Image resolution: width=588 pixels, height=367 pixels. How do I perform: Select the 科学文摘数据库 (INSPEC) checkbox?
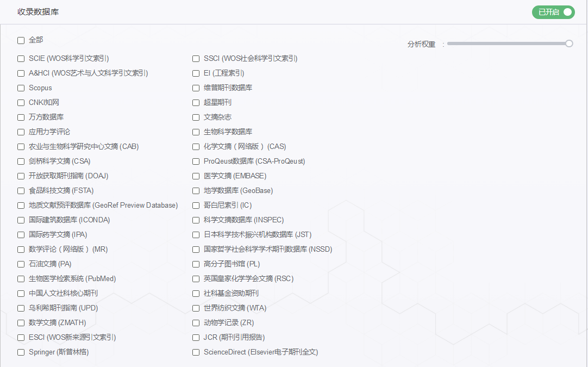click(196, 220)
